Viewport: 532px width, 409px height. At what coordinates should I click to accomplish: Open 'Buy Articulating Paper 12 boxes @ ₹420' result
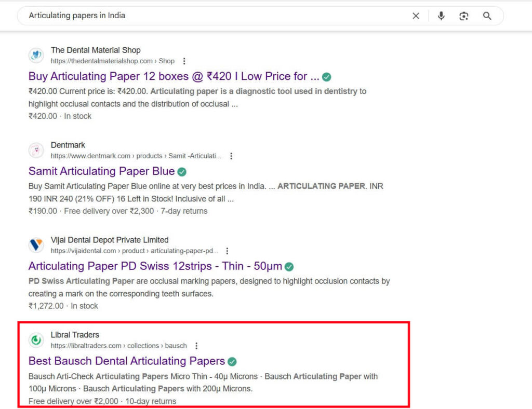click(x=174, y=77)
